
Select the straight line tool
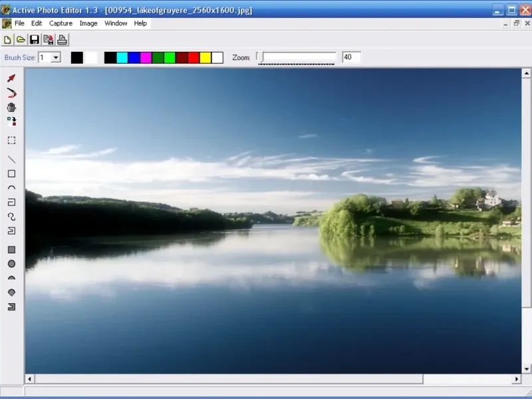point(11,159)
